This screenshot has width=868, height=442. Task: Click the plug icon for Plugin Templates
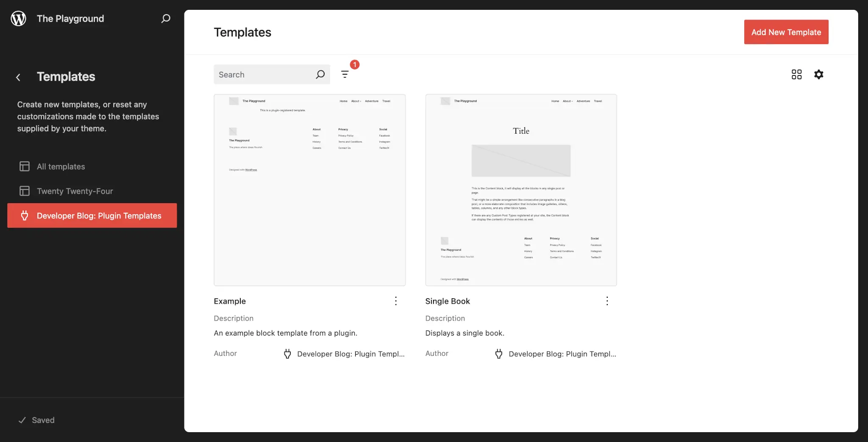(25, 215)
